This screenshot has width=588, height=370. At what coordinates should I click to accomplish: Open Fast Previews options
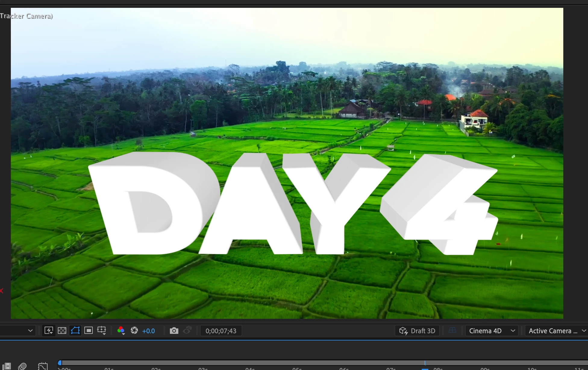tap(48, 331)
